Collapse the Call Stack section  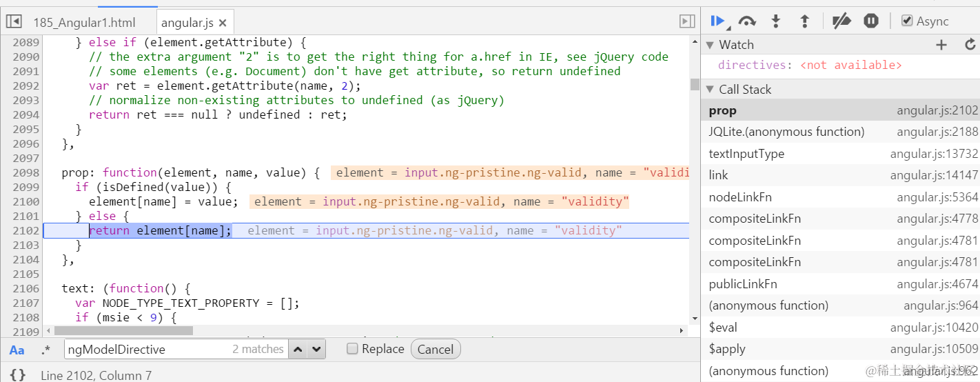710,90
